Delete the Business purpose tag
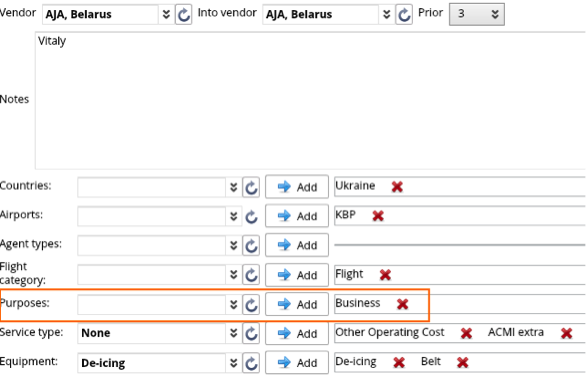Image resolution: width=586 pixels, height=379 pixels. click(403, 304)
